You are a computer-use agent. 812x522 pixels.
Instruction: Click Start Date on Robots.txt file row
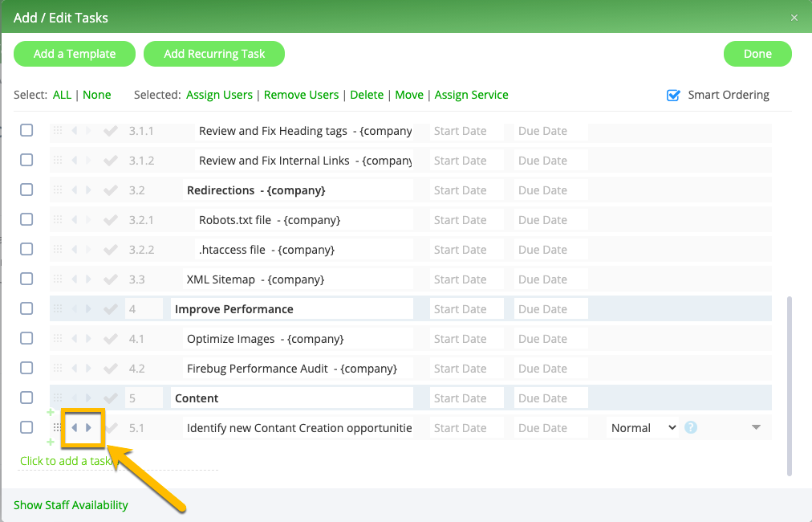(467, 220)
